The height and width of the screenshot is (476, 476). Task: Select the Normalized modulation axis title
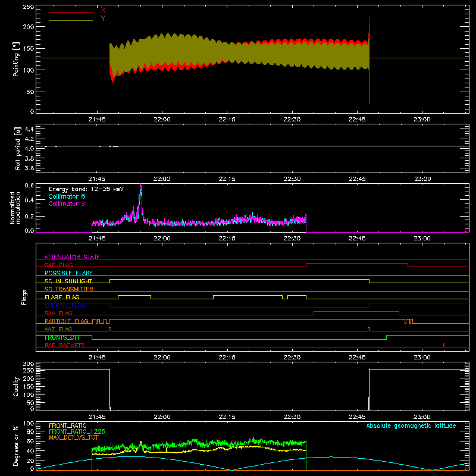point(15,208)
